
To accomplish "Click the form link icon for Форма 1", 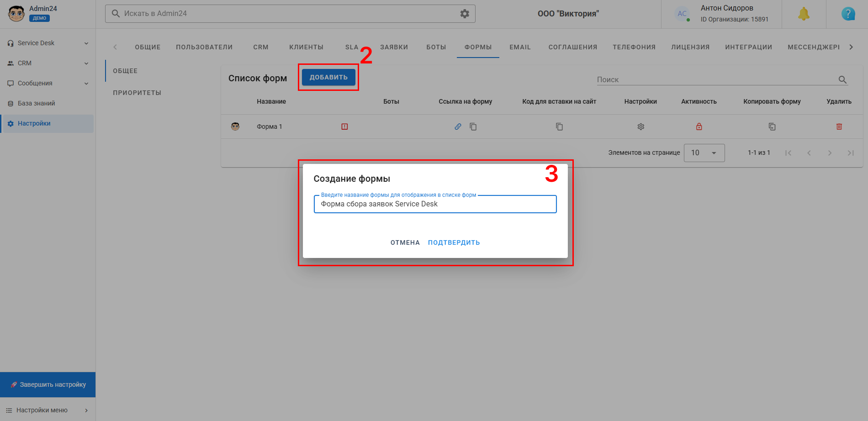I will 458,126.
